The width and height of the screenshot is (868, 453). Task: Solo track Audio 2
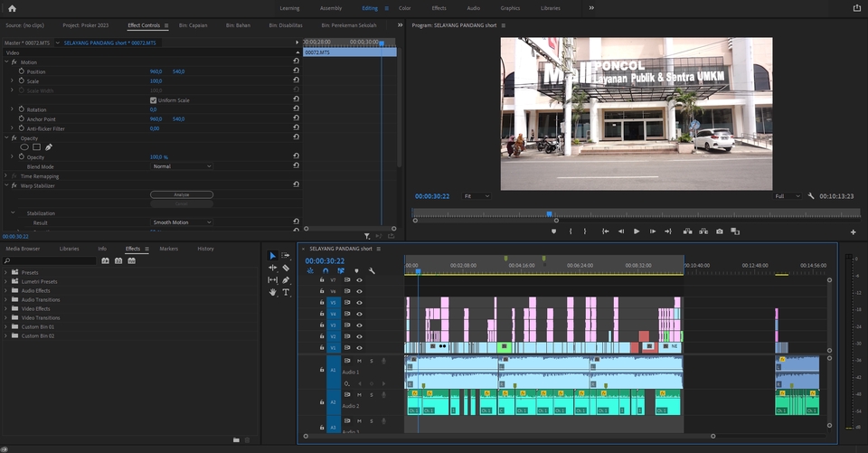(x=372, y=395)
